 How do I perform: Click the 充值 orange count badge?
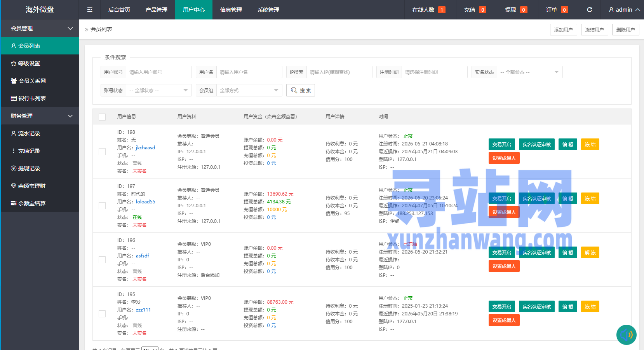pyautogui.click(x=482, y=10)
